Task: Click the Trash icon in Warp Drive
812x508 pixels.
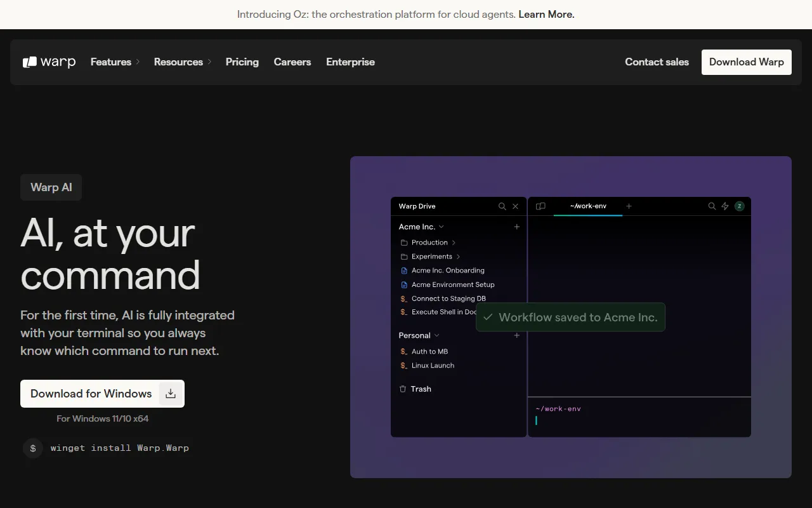Action: 403,389
